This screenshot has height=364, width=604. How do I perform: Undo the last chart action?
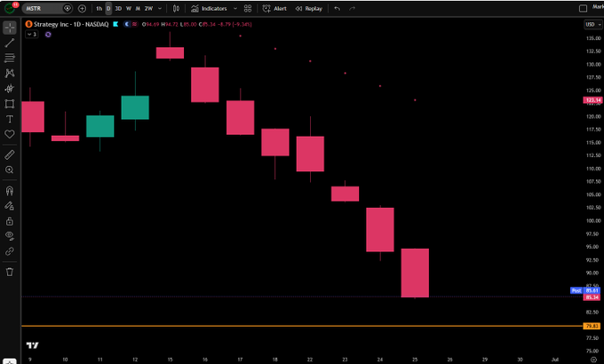click(338, 9)
